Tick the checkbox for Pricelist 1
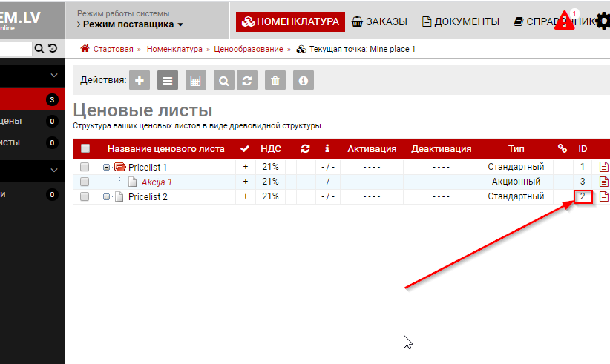 pyautogui.click(x=85, y=167)
